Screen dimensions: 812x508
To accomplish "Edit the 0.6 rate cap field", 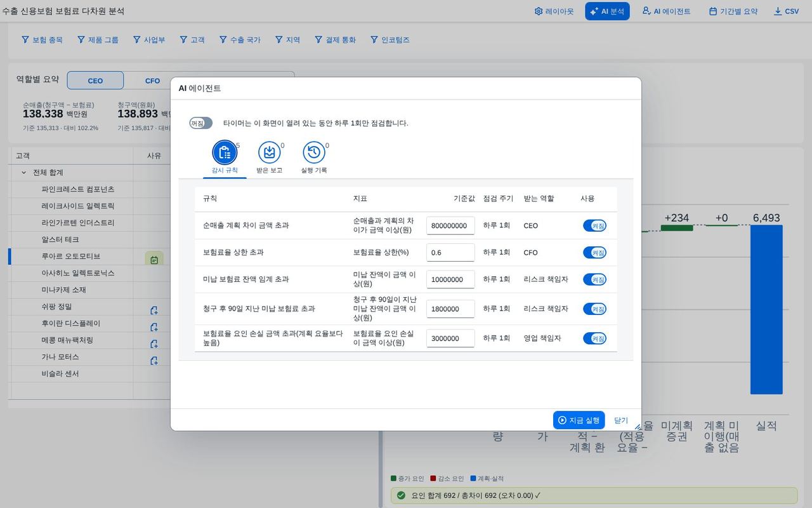I will pos(450,252).
